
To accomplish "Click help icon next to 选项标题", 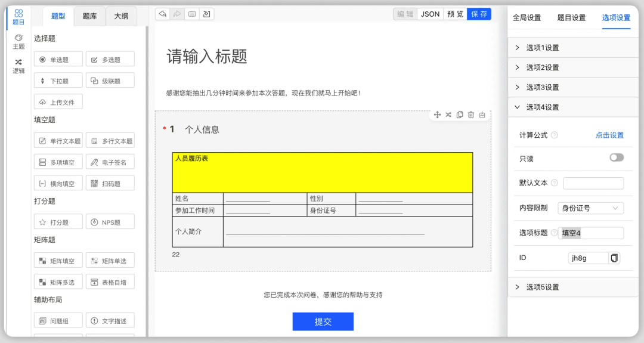I will click(x=555, y=233).
